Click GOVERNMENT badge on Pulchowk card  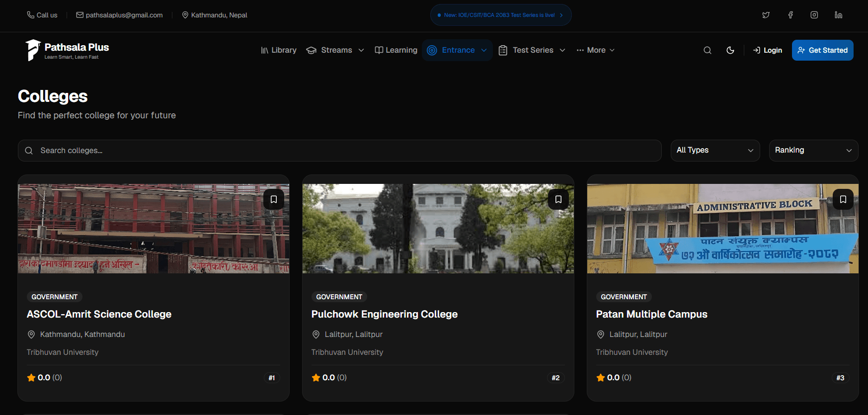pyautogui.click(x=339, y=297)
